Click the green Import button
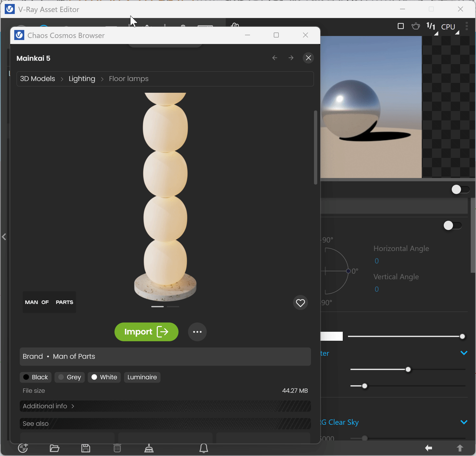The width and height of the screenshot is (476, 456). [x=146, y=332]
